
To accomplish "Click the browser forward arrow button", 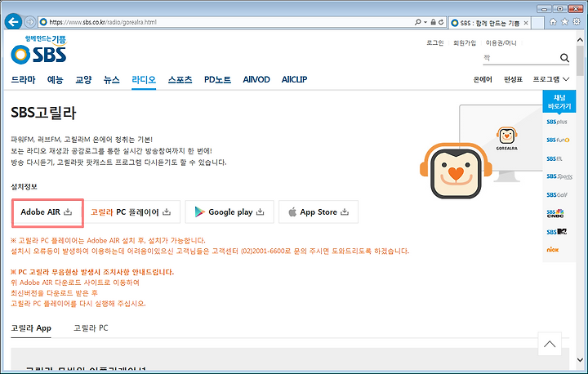I will click(x=29, y=22).
